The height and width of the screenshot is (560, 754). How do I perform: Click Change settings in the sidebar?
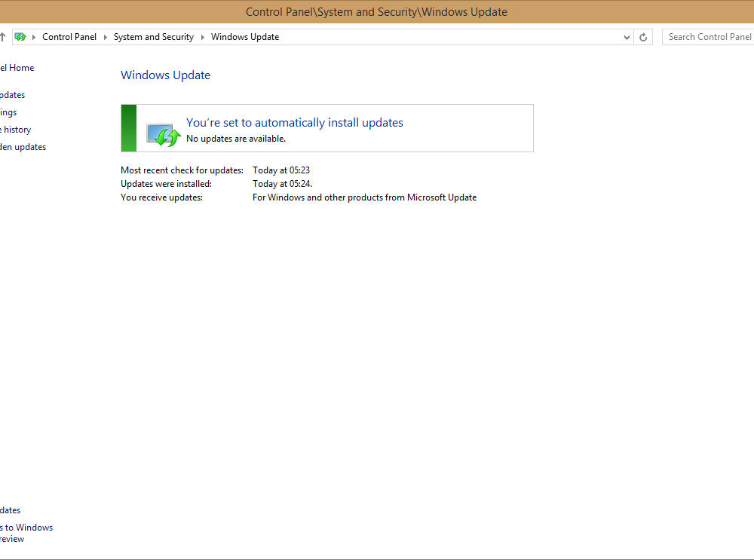tap(7, 112)
